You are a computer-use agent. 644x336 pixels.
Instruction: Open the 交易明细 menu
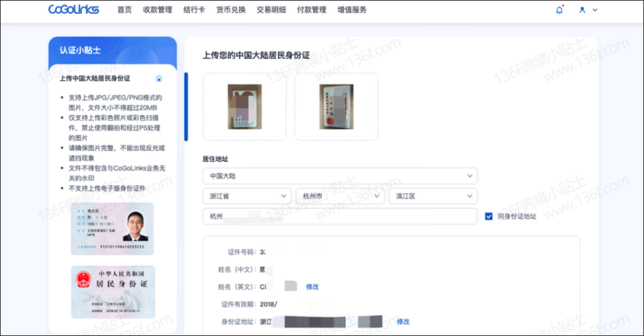(271, 10)
